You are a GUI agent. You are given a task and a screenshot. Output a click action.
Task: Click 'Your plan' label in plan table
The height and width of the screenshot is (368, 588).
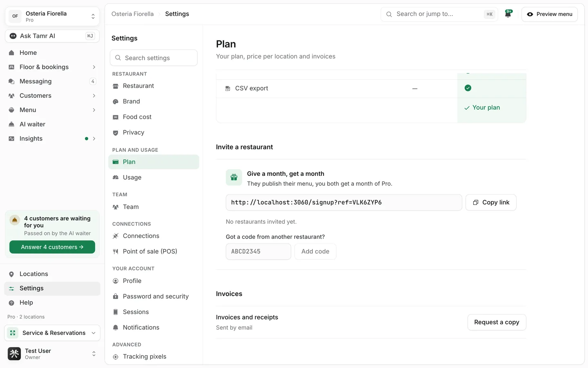[486, 108]
